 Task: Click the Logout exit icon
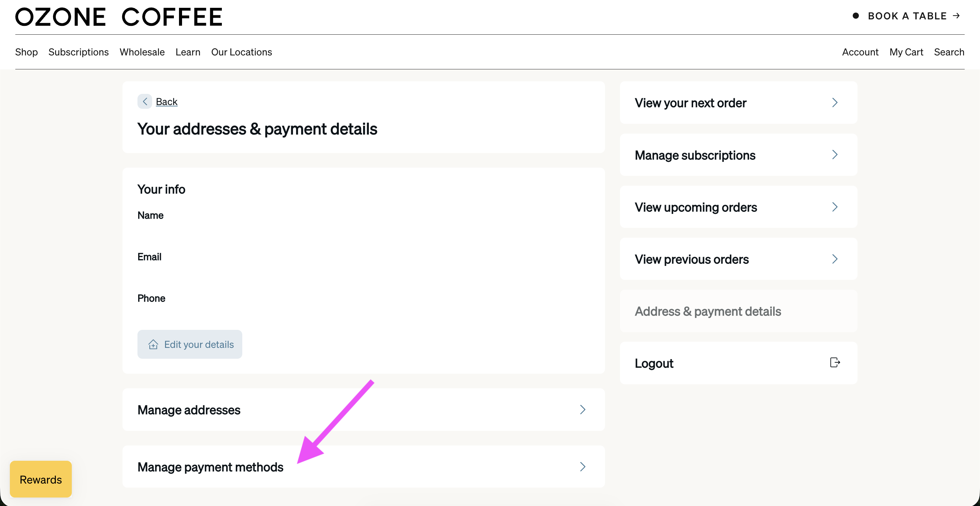click(835, 363)
